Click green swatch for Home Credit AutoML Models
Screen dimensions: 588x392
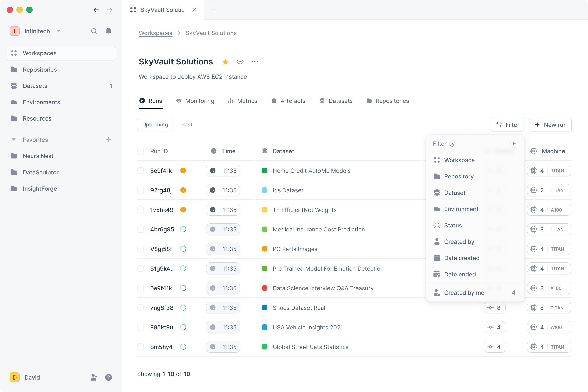pyautogui.click(x=264, y=171)
